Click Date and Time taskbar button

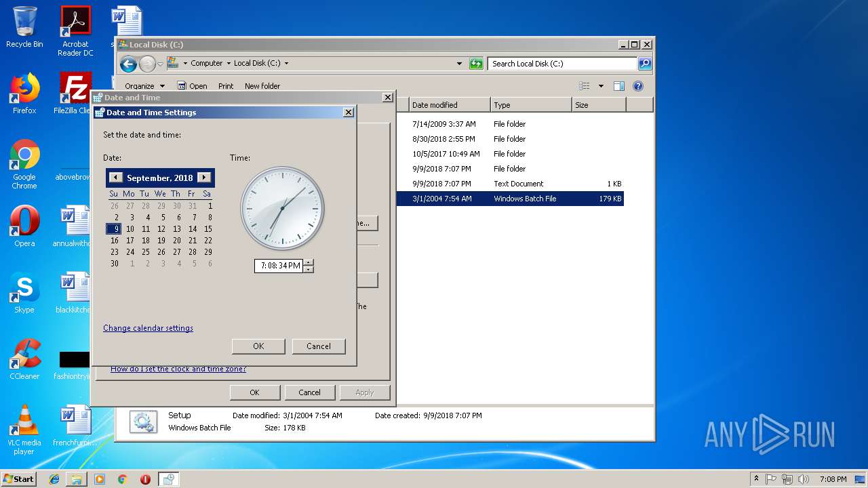168,479
